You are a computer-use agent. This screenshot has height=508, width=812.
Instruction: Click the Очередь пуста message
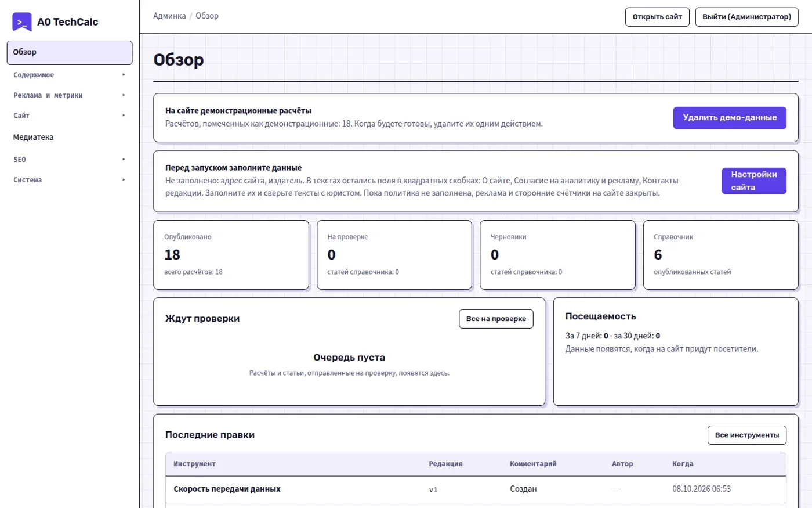click(349, 358)
